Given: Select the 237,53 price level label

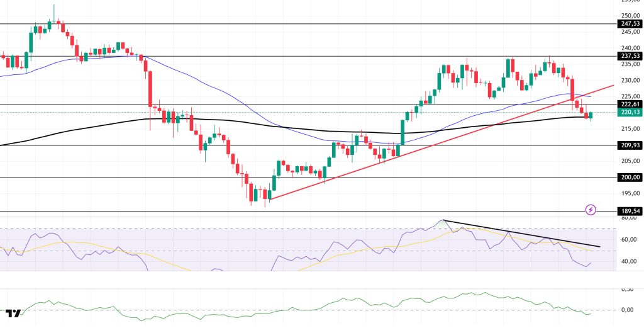Looking at the screenshot, I should pyautogui.click(x=629, y=56).
